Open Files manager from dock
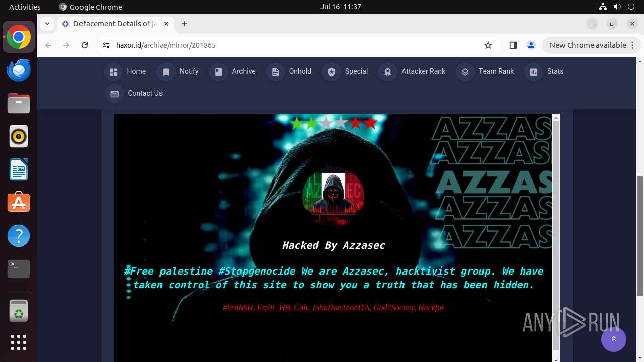Screen dimensions: 644x362 19,104
